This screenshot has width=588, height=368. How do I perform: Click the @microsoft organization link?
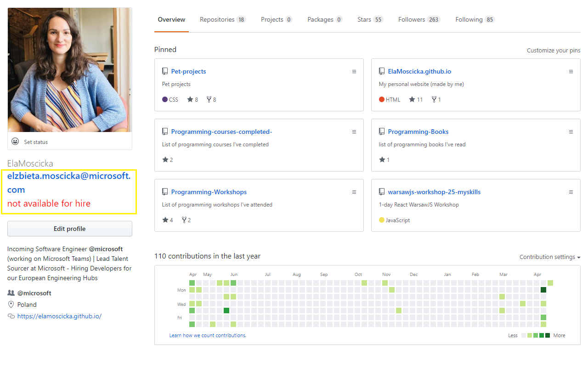pyautogui.click(x=34, y=293)
